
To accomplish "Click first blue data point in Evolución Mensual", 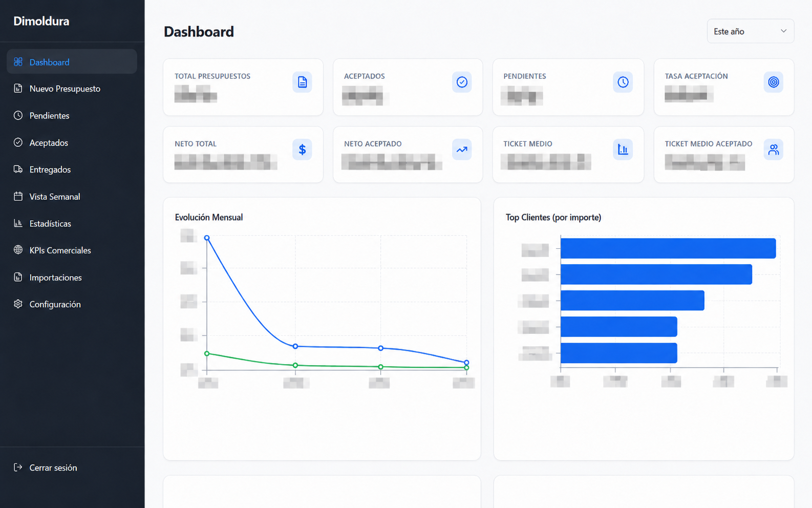I will click(207, 238).
